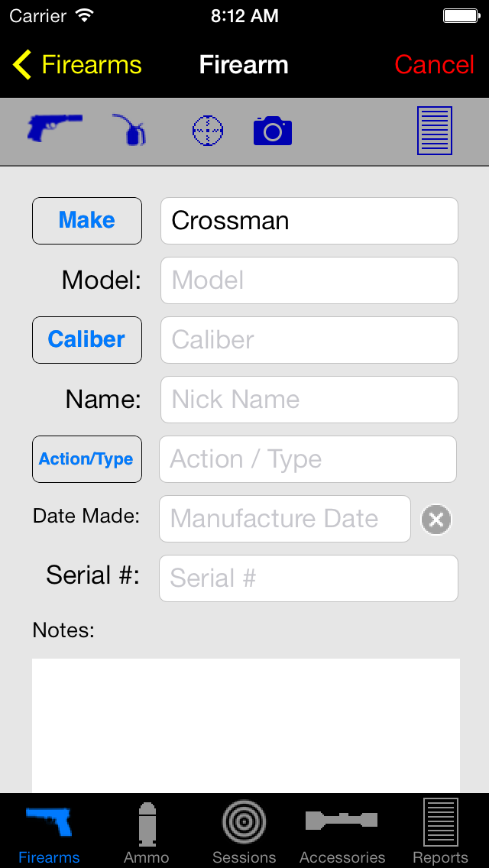Select the Reports tab
The height and width of the screenshot is (868, 489).
coord(440,831)
